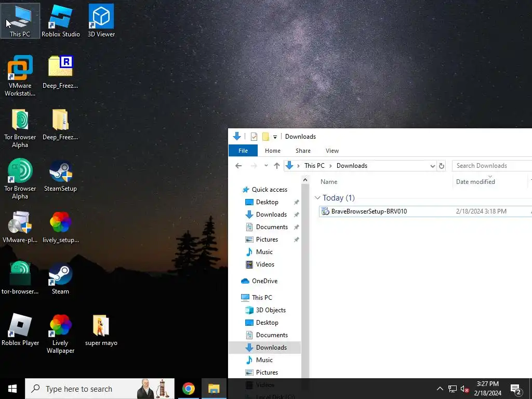Click the navigation pane scroll-up arrow

(x=305, y=180)
